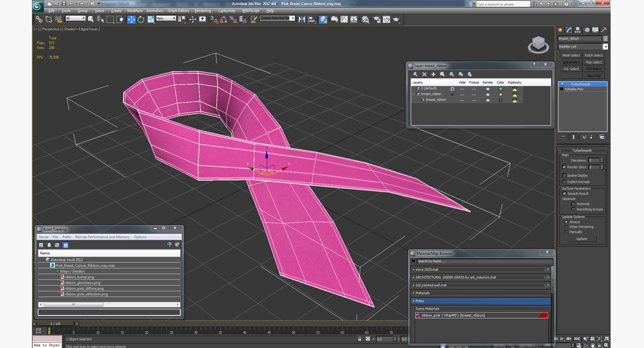Screen dimensions: 644x348
Task: Open the reference coordinate View dropdown
Action: (166, 18)
